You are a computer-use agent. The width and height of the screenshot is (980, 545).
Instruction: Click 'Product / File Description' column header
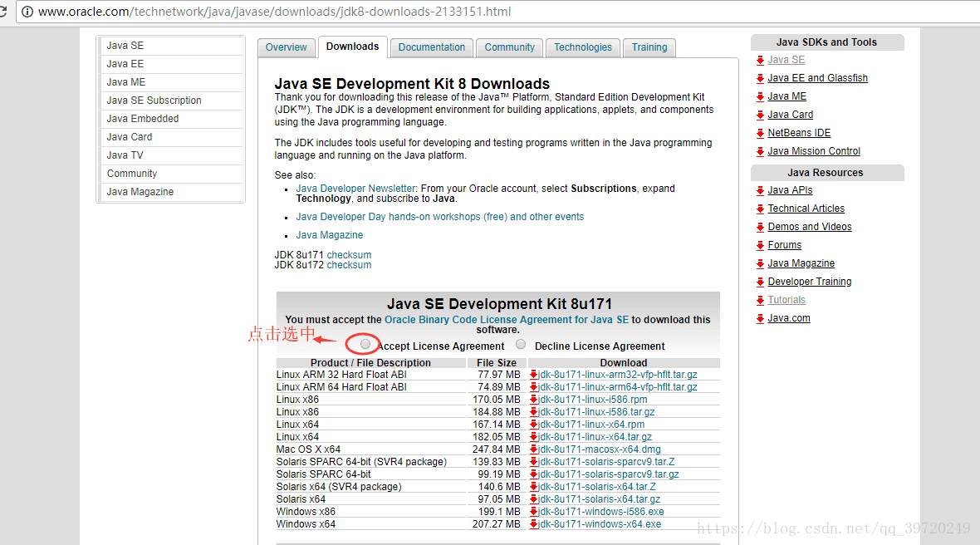click(370, 363)
